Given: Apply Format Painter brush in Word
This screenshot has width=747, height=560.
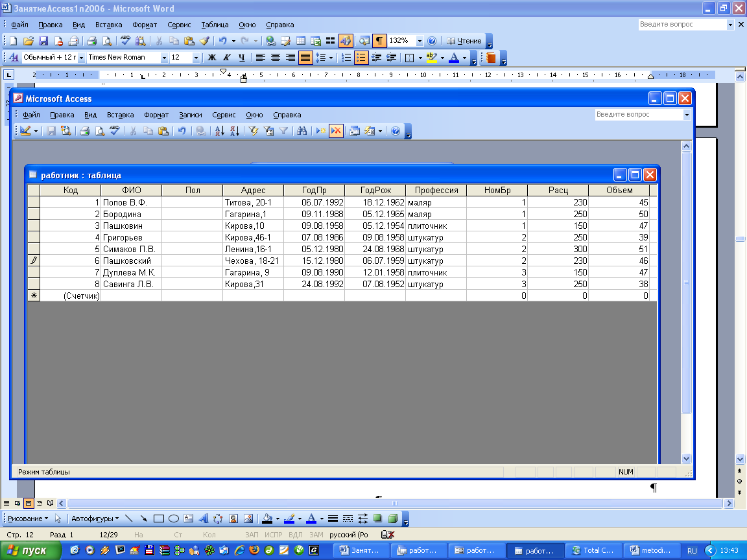Looking at the screenshot, I should 204,41.
